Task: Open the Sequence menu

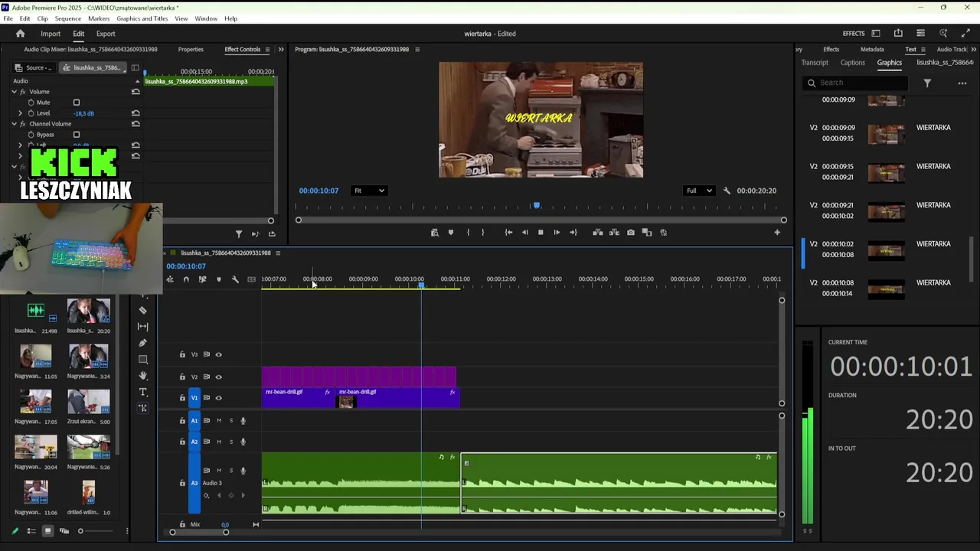Action: point(68,18)
